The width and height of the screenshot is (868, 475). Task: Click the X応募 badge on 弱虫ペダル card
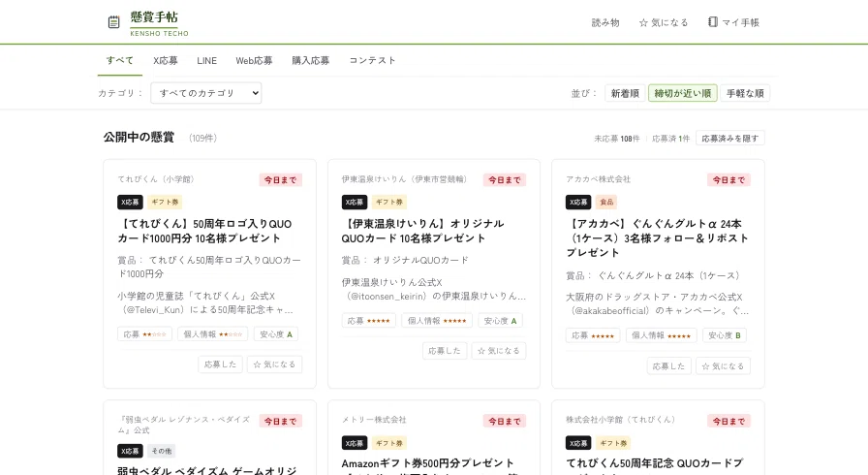[x=130, y=451]
